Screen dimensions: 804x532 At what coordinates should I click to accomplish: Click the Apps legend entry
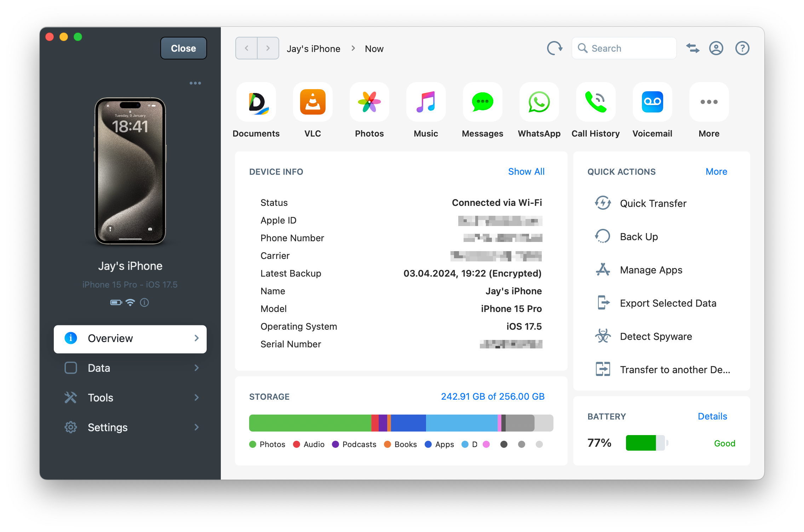pyautogui.click(x=440, y=444)
